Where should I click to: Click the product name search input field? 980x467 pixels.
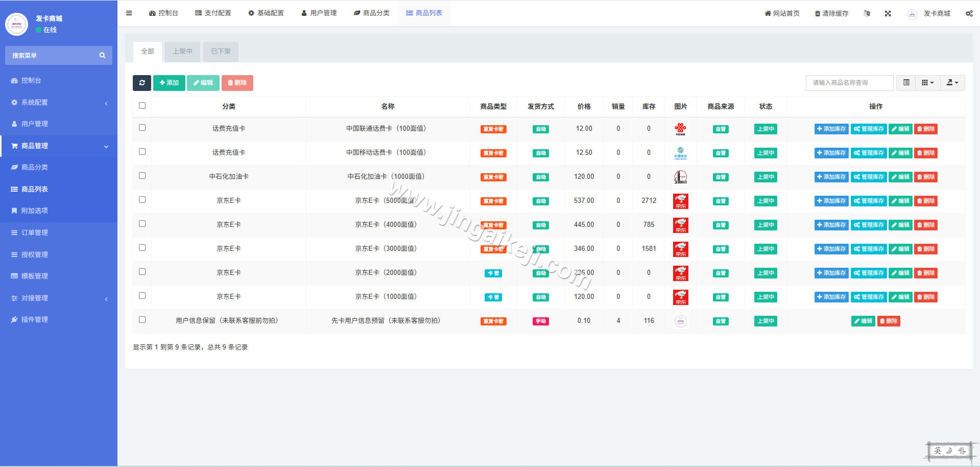(x=849, y=82)
